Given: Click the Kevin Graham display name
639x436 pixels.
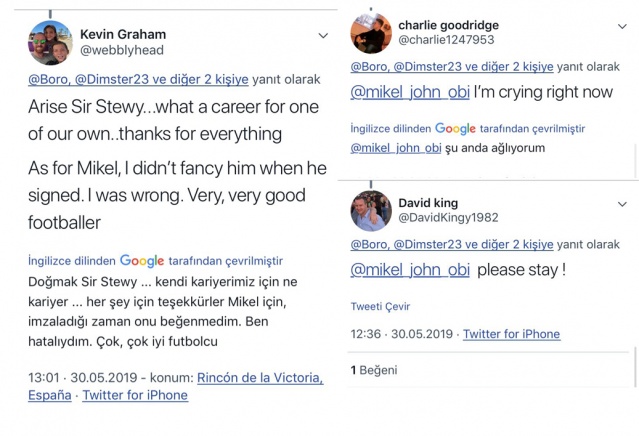Looking at the screenshot, I should 123,34.
